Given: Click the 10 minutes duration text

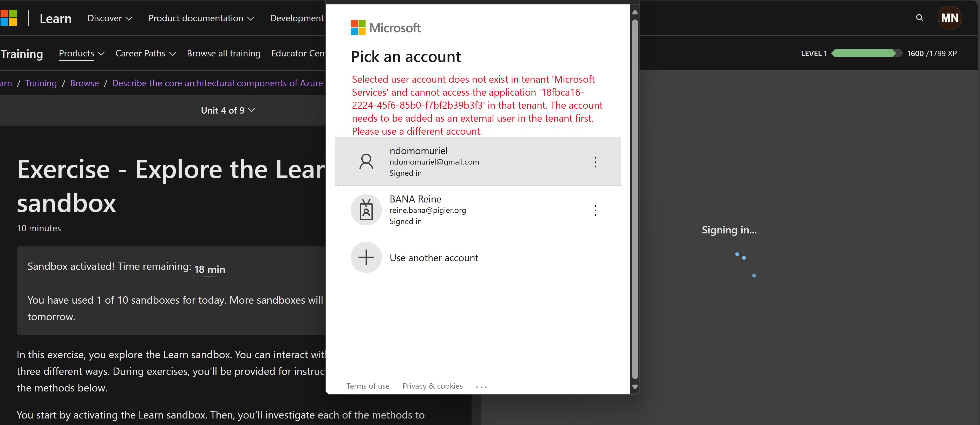Looking at the screenshot, I should tap(39, 228).
